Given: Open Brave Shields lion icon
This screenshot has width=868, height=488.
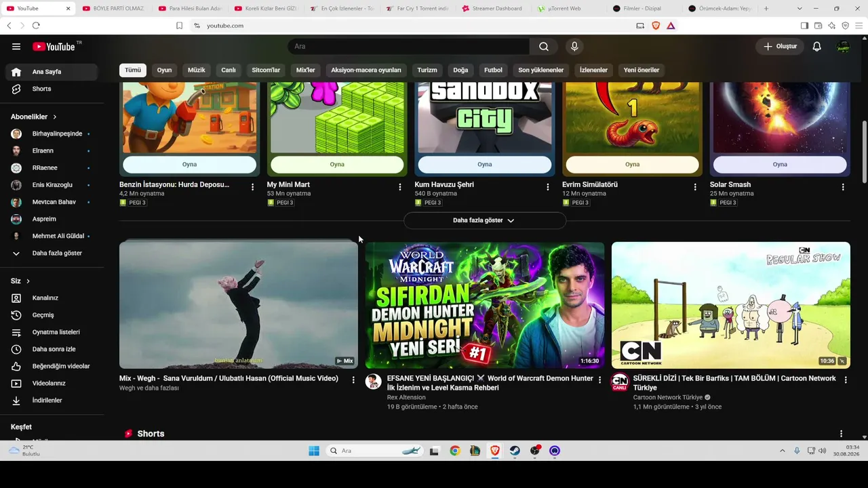Looking at the screenshot, I should [656, 26].
